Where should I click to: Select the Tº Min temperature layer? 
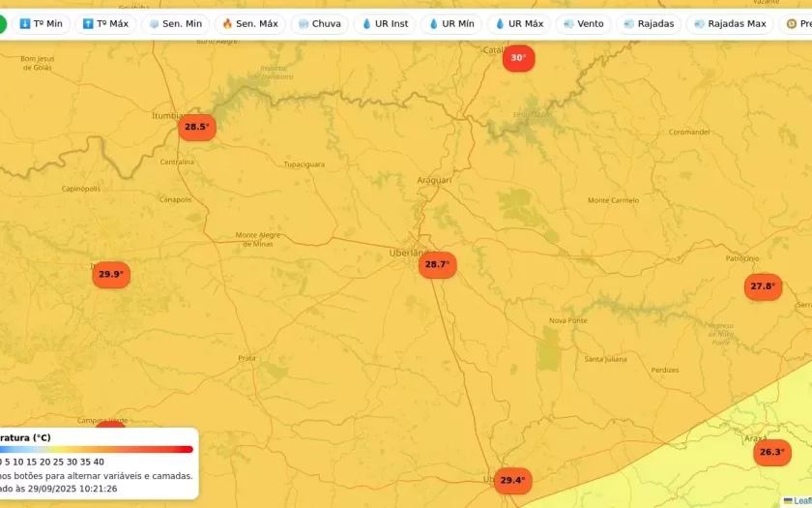[x=41, y=23]
